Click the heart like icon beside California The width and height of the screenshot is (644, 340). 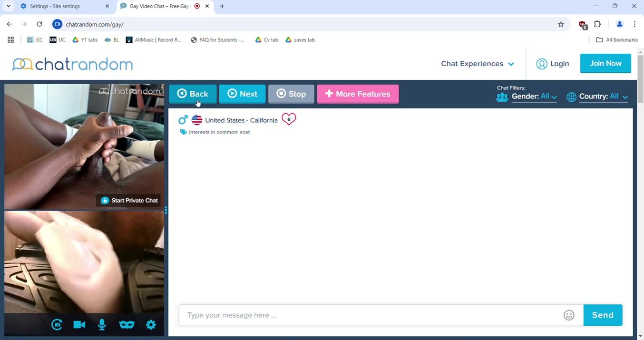(x=289, y=119)
